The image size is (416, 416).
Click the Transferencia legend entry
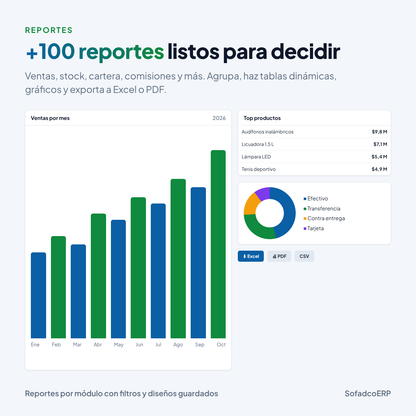tap(322, 208)
